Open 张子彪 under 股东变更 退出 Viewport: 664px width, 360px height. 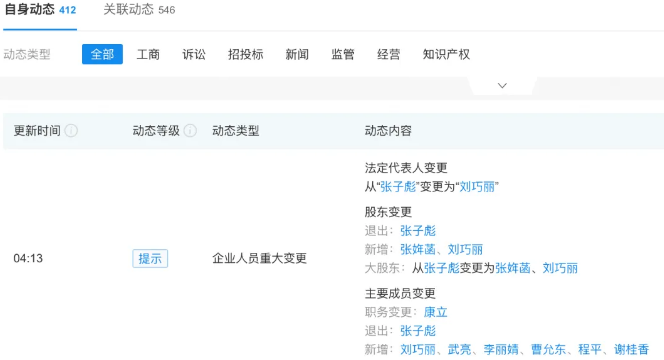tap(418, 231)
